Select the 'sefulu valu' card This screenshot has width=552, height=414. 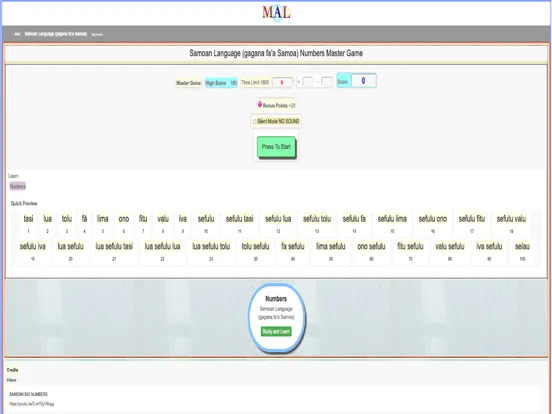pos(511,224)
